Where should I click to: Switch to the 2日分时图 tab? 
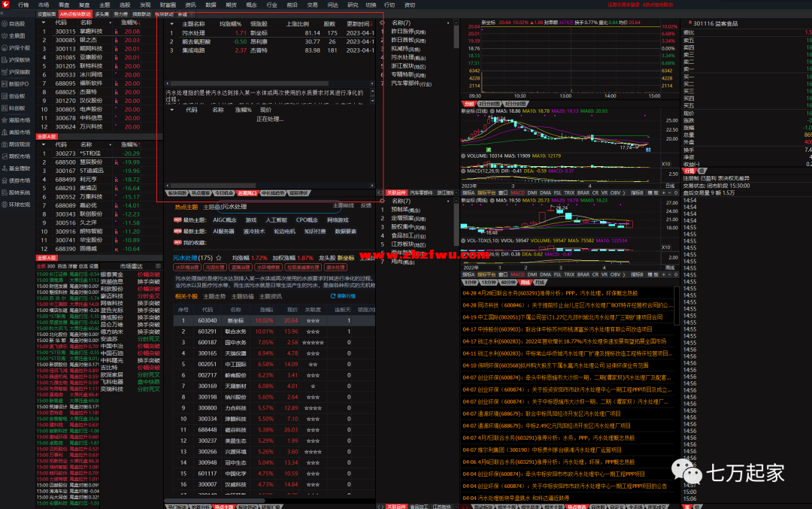click(489, 104)
